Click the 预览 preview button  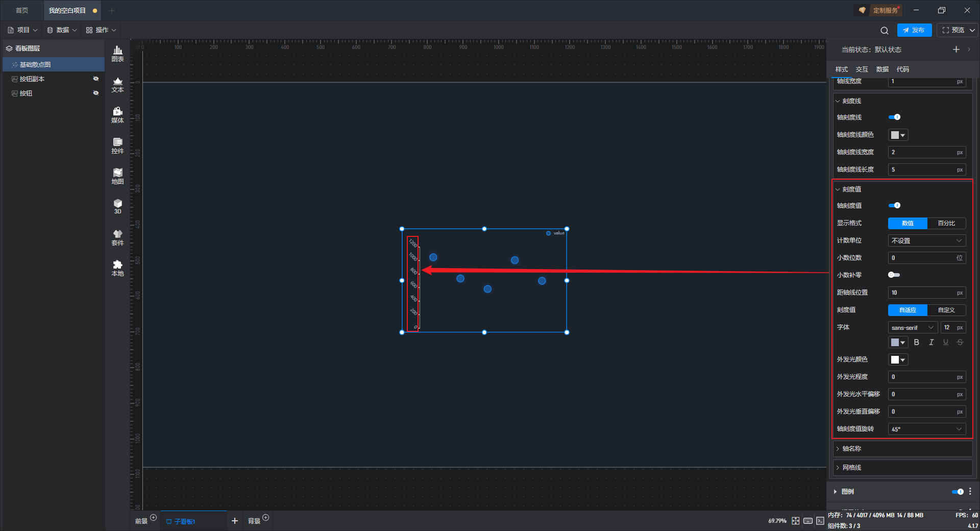[953, 30]
